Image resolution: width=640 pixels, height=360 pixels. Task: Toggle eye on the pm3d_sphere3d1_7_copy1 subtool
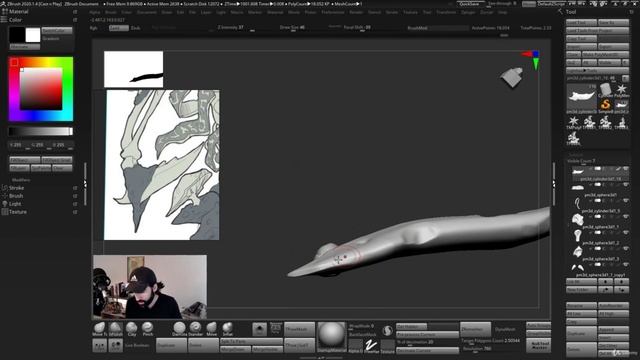(x=626, y=265)
